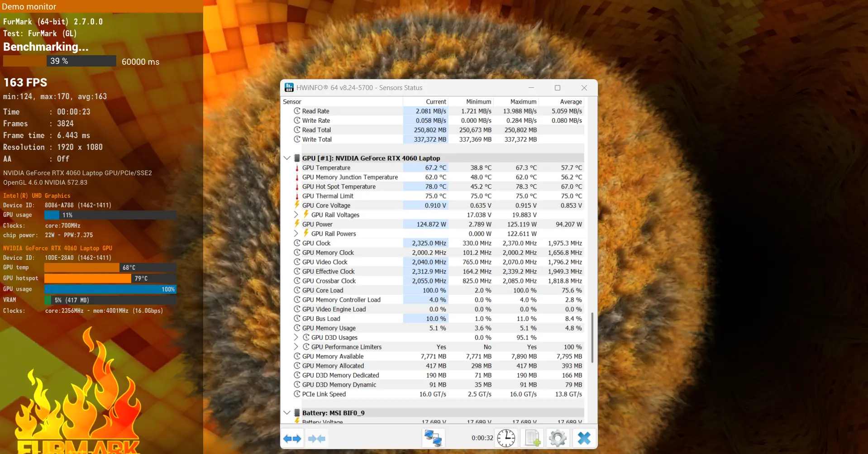Collapse the Battery: MSI BIF0_9 section
868x454 pixels.
pos(287,413)
